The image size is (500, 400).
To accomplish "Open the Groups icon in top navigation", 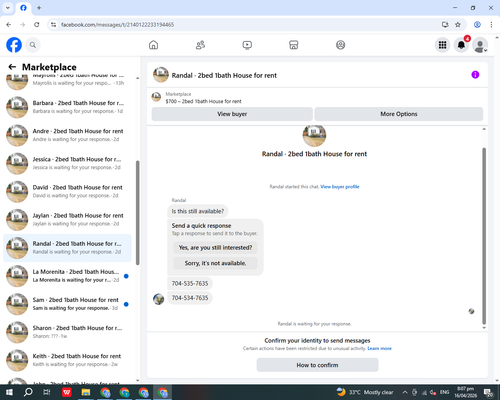I will pos(340,45).
